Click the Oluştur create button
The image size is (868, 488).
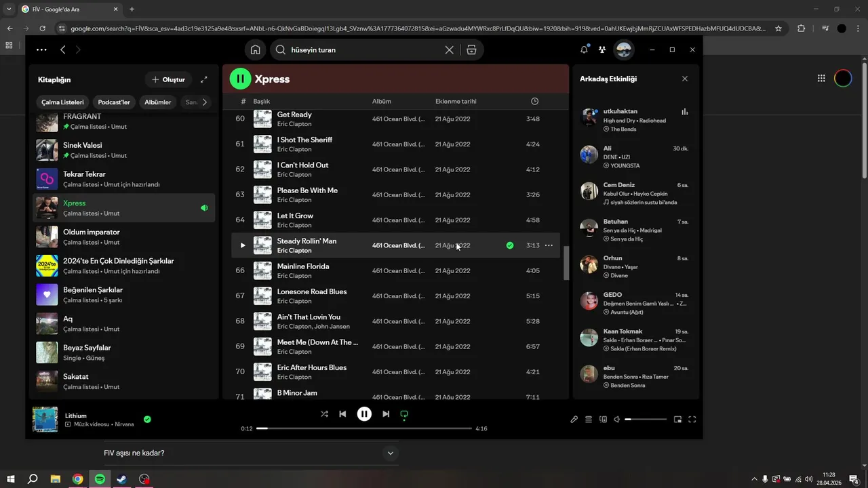click(x=168, y=79)
